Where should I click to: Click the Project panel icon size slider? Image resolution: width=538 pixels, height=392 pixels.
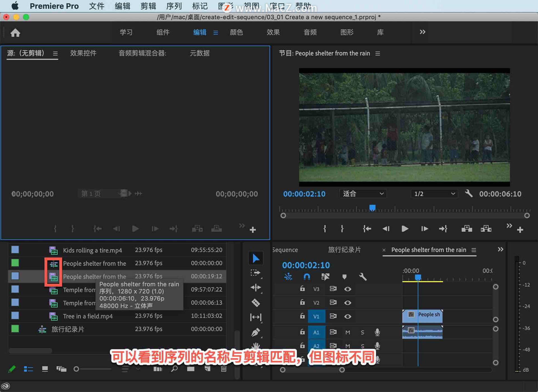76,369
